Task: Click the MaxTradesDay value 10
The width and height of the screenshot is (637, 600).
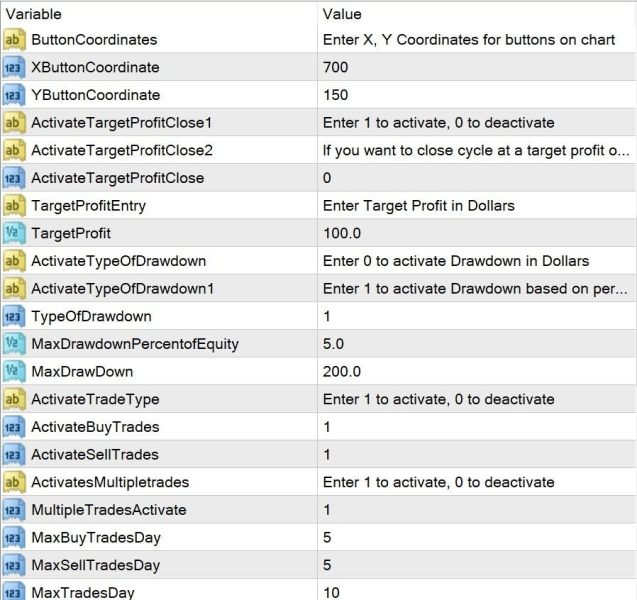Action: point(332,593)
